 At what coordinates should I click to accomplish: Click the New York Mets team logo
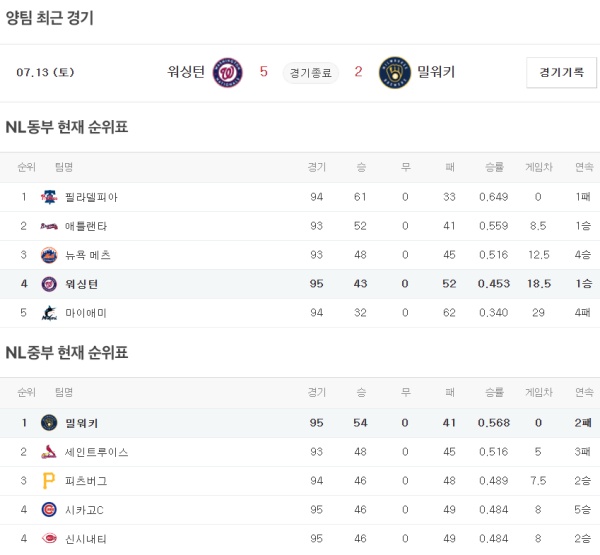point(48,255)
